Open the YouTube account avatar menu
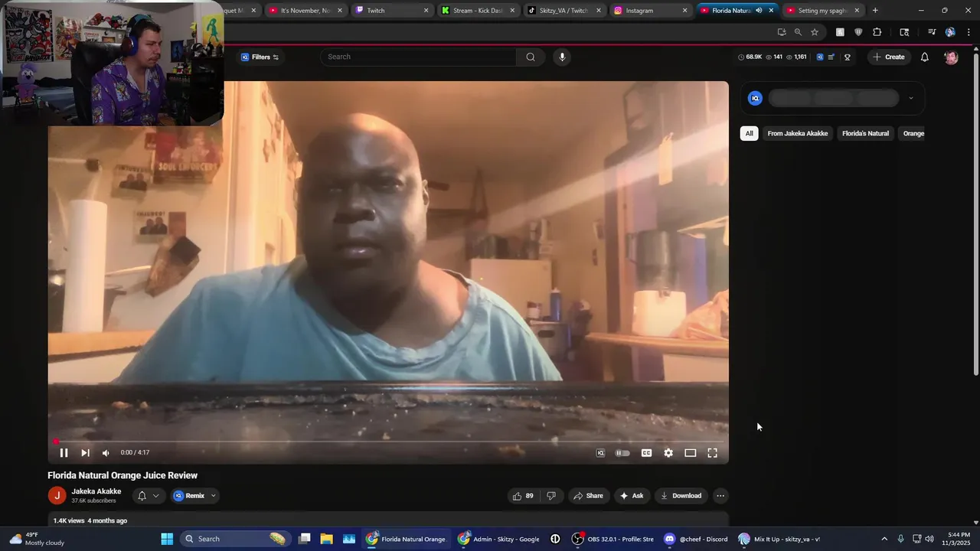The image size is (980, 551). 951,57
